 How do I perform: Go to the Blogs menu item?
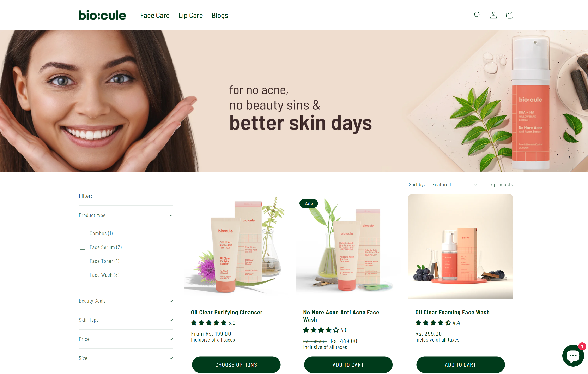pyautogui.click(x=219, y=15)
